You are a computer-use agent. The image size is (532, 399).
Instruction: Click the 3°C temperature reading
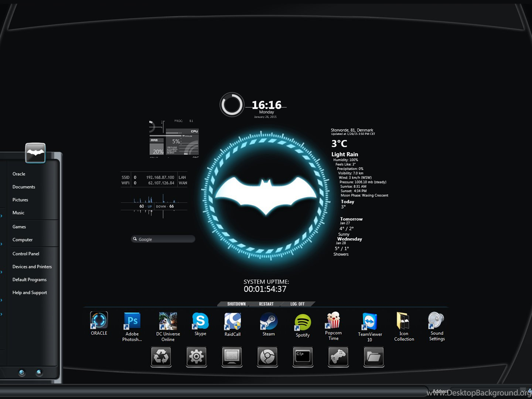pos(339,144)
